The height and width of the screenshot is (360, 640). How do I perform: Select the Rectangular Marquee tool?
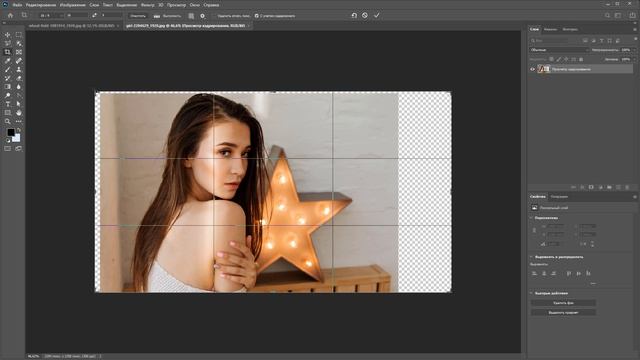(x=19, y=35)
